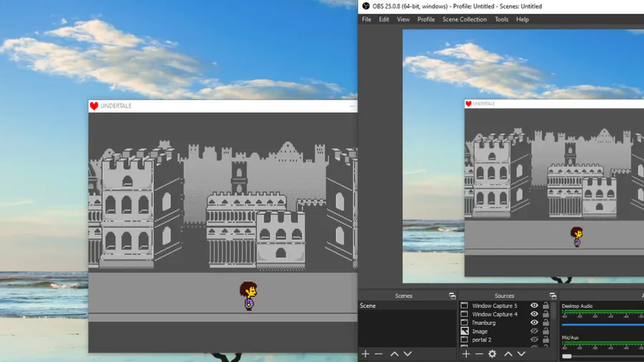Viewport: 644px width, 362px height.
Task: Select the Window Capture 4 source
Action: [494, 314]
